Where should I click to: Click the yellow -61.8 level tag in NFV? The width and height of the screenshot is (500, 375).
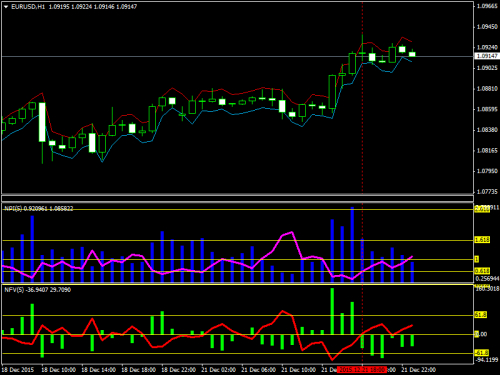(482, 353)
